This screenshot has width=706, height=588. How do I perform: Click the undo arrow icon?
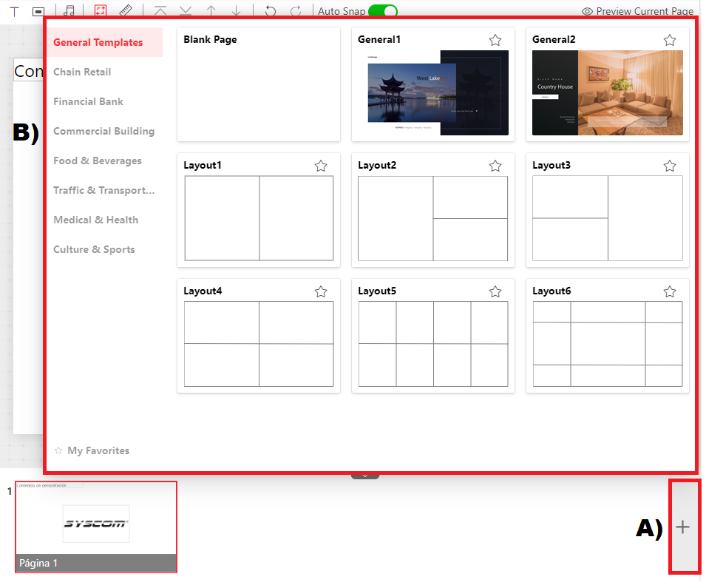point(270,10)
